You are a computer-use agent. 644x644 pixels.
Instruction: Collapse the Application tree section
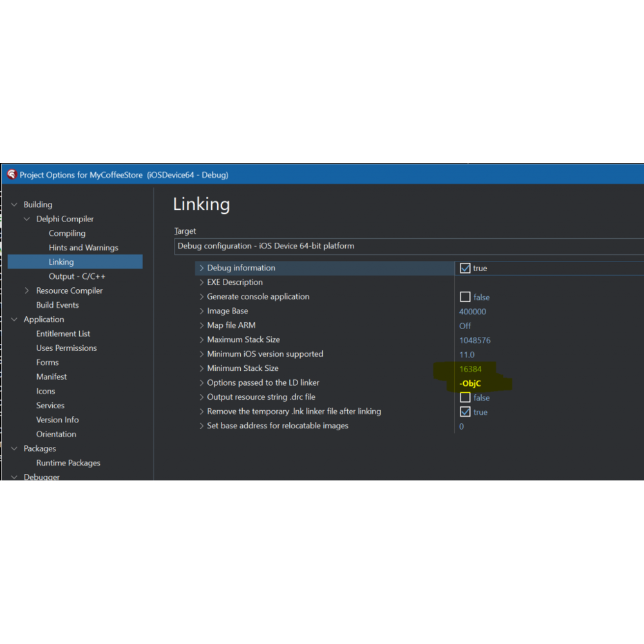[x=15, y=319]
